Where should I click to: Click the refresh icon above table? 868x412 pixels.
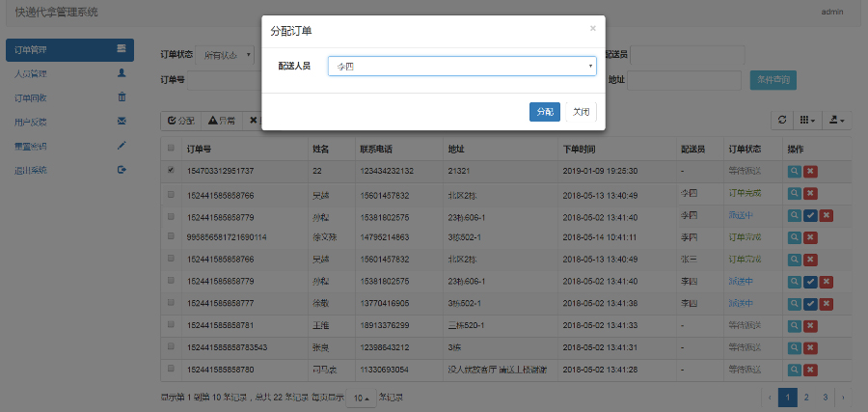click(x=782, y=121)
